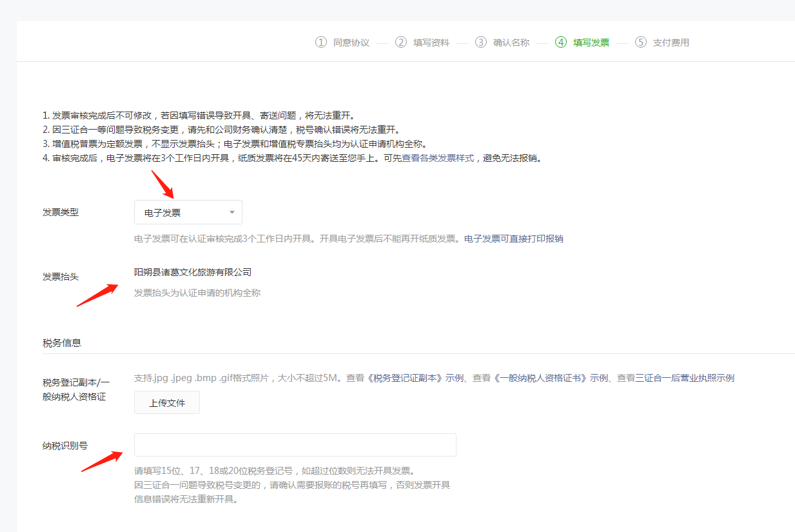This screenshot has height=532, width=795.
Task: Click the circled ③ step icon
Action: 480,41
